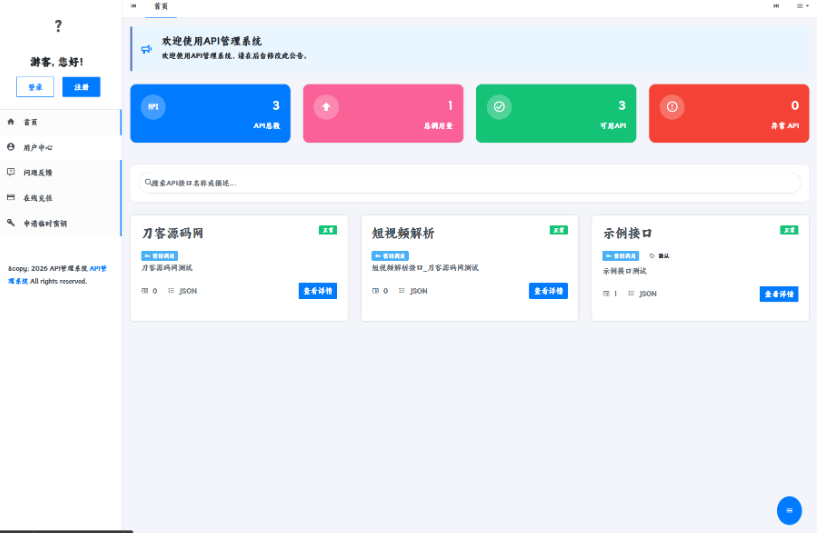Image resolution: width=817 pixels, height=533 pixels.
Task: Click the feedback icon beside 问题反馈
Action: (x=11, y=172)
